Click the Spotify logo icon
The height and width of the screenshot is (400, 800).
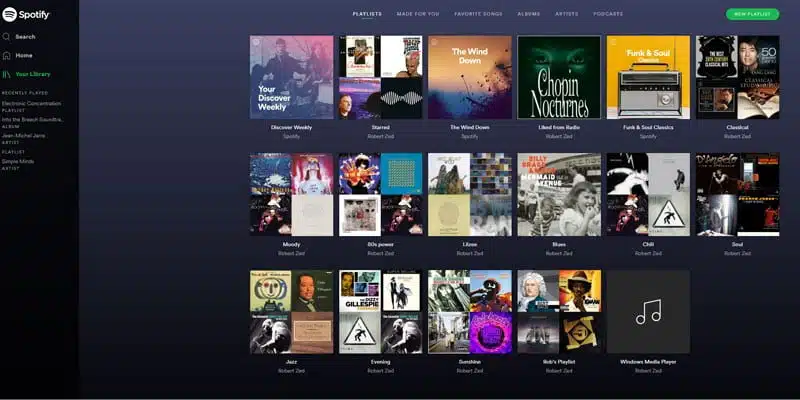[x=8, y=15]
